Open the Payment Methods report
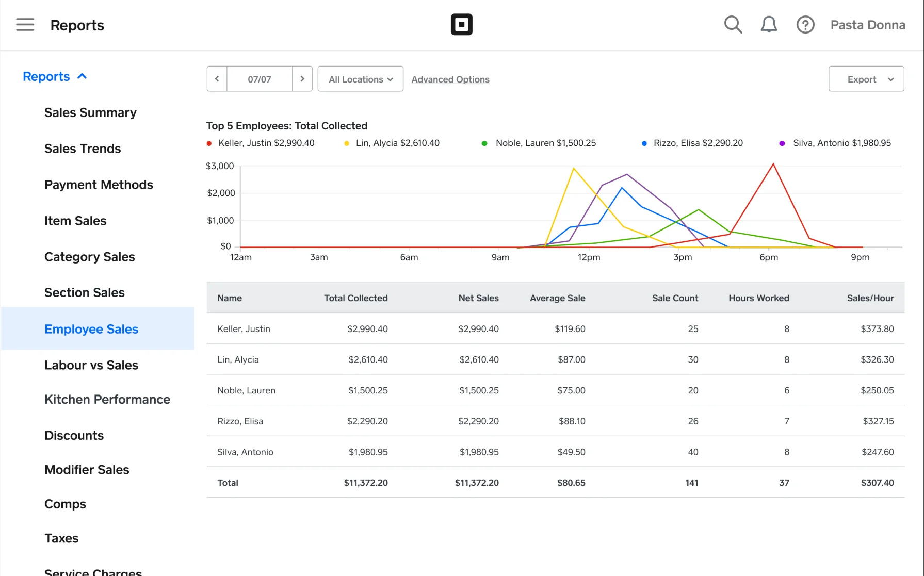This screenshot has width=924, height=576. point(99,185)
